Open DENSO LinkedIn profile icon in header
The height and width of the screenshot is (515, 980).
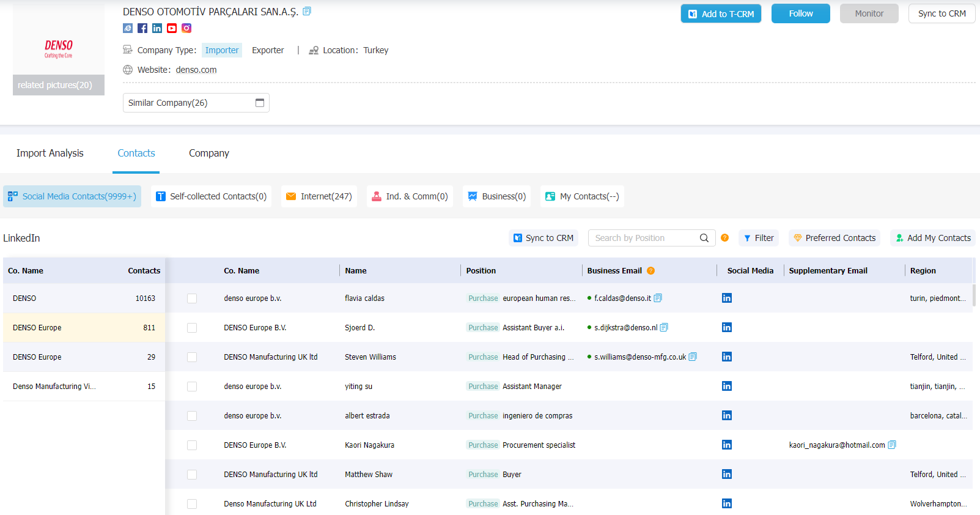click(x=157, y=28)
